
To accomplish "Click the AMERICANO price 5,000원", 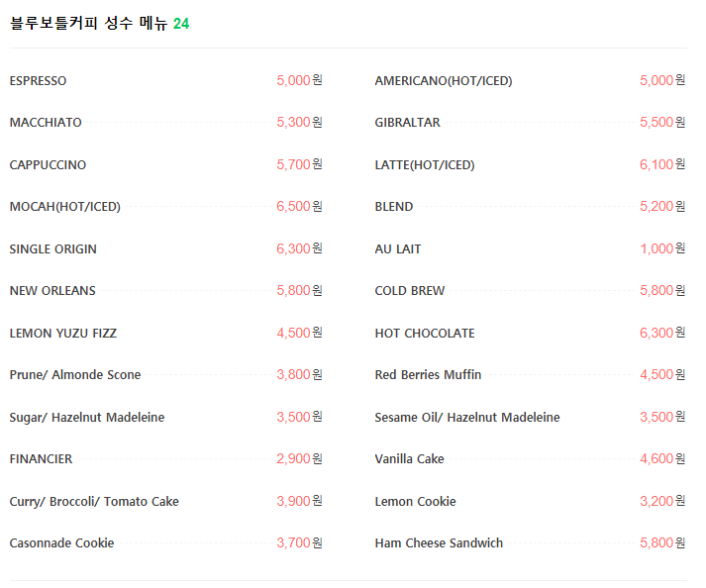I will click(x=662, y=80).
